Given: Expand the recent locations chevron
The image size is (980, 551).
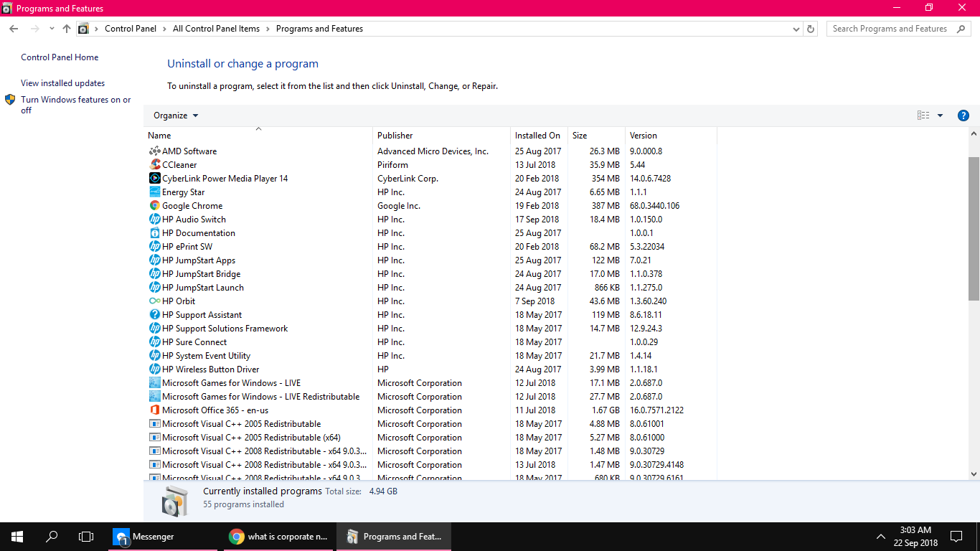Looking at the screenshot, I should click(52, 29).
